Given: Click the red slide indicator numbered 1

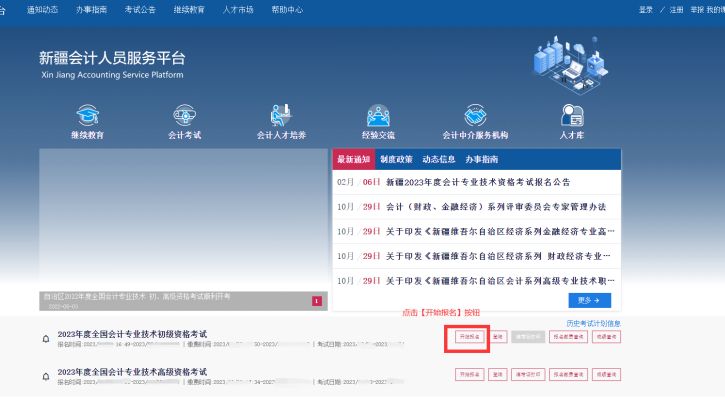Looking at the screenshot, I should coord(317,301).
